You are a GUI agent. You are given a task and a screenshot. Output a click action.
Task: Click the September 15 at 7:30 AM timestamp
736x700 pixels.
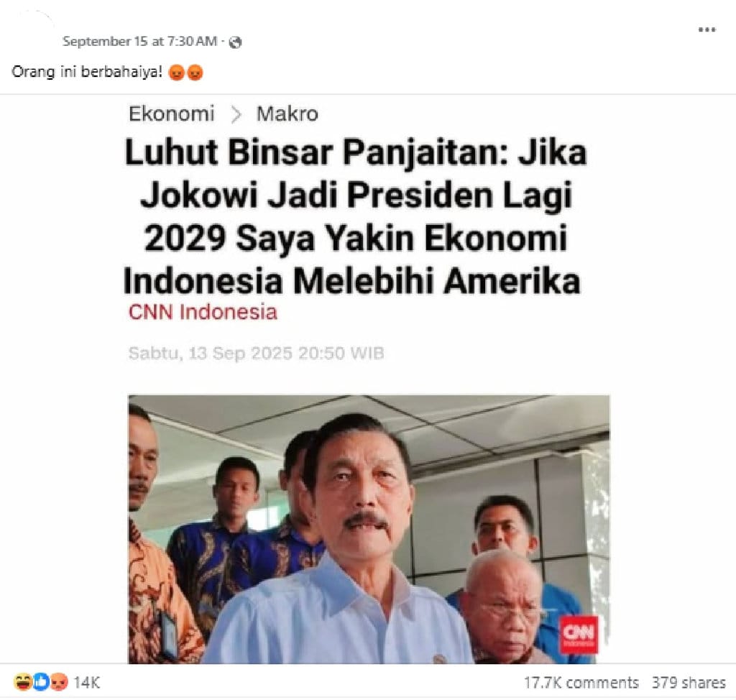tap(140, 41)
